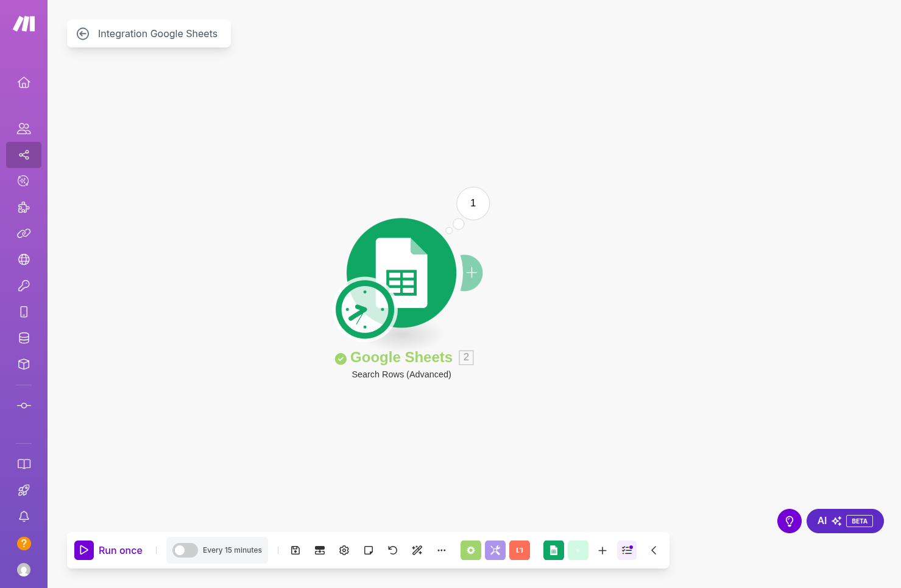Viewport: 901px width, 588px height.
Task: Open the green Flow control tools icon
Action: click(471, 550)
